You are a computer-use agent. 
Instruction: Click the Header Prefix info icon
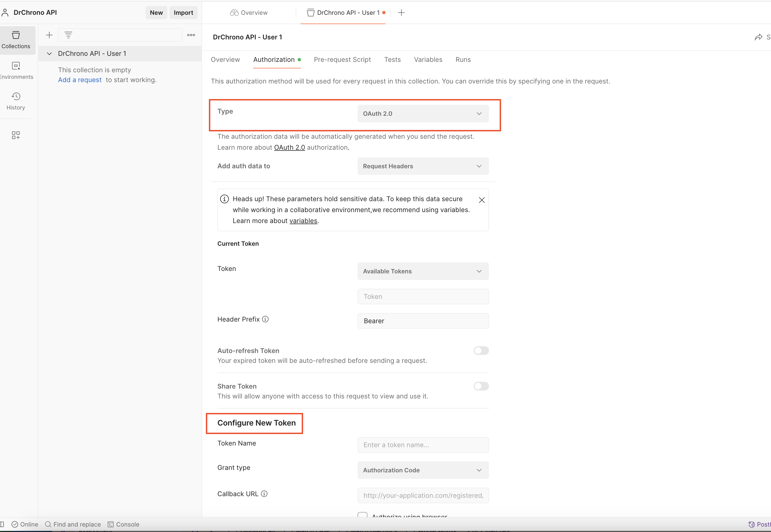point(266,319)
